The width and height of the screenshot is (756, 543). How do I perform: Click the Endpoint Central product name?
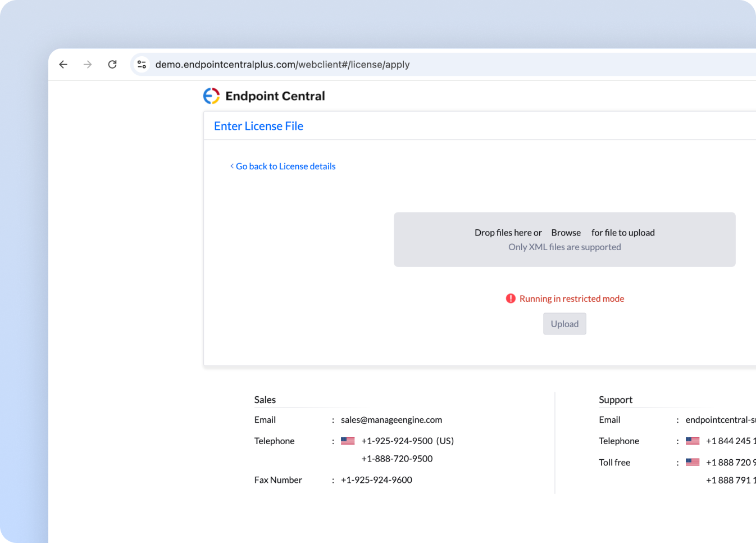(x=275, y=96)
